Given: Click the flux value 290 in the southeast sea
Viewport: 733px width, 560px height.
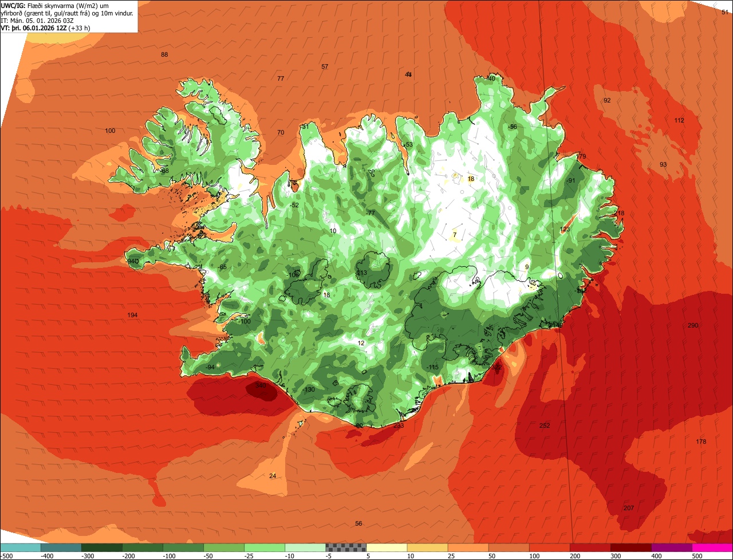Looking at the screenshot, I should (693, 326).
